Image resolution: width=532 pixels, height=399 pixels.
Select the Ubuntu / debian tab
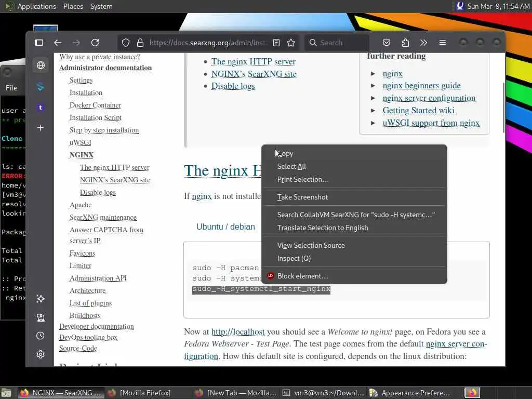(225, 227)
